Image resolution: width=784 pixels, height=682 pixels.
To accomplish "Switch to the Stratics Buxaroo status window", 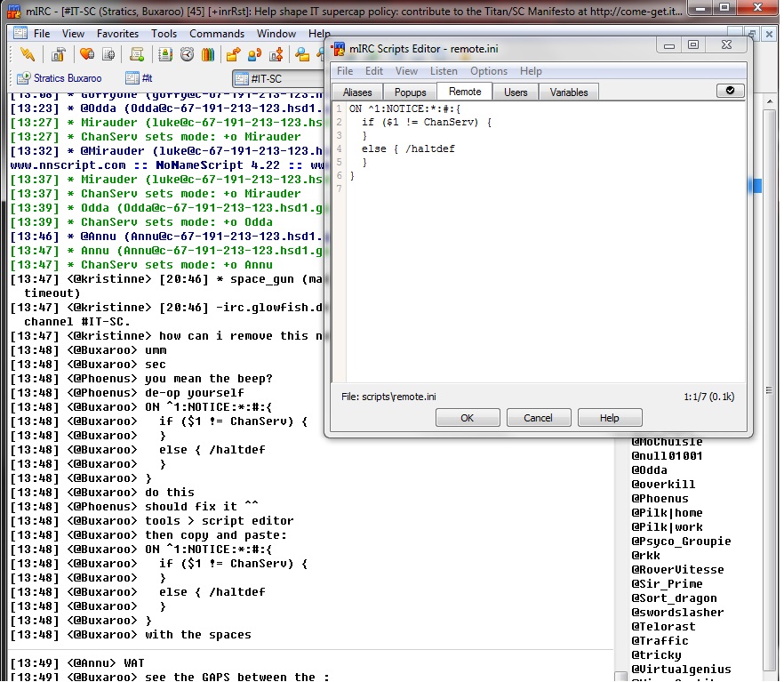I will click(60, 78).
